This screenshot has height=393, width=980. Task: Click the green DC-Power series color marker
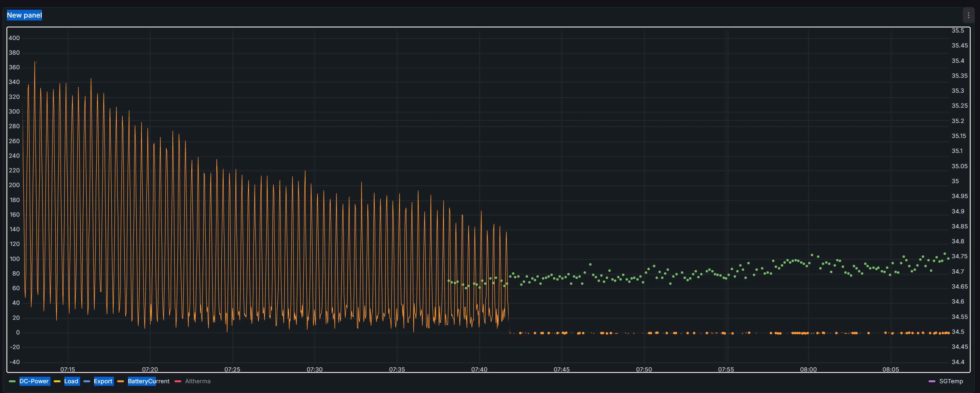[x=12, y=381]
